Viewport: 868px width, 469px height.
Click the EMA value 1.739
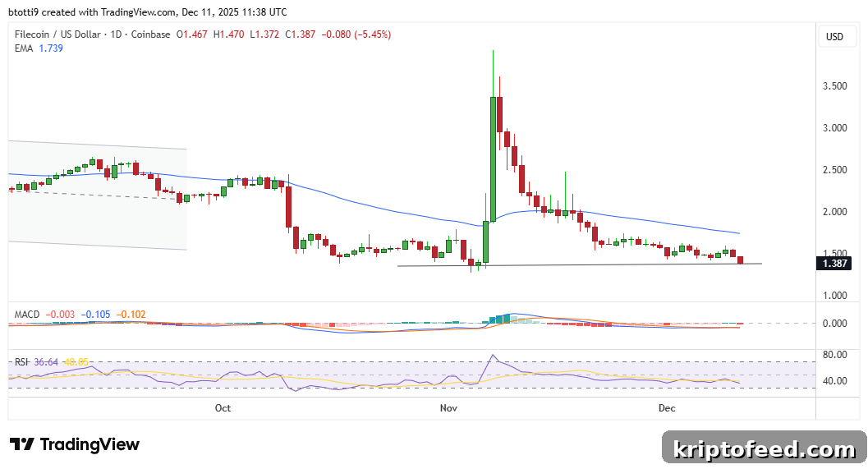[x=51, y=48]
